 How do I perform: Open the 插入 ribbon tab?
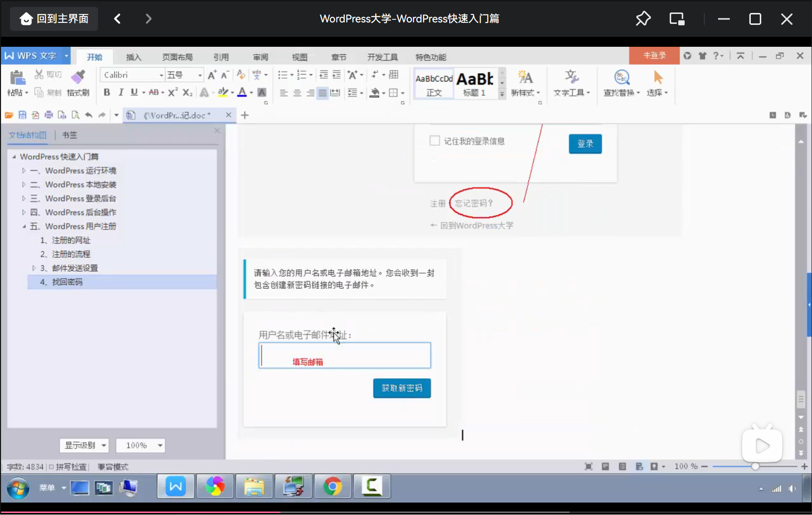(x=134, y=57)
